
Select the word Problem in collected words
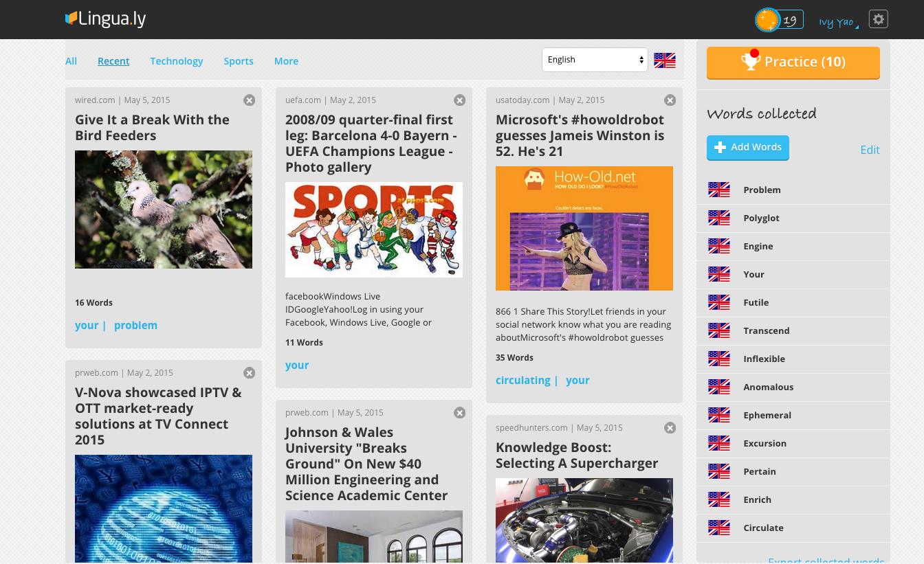(x=762, y=190)
